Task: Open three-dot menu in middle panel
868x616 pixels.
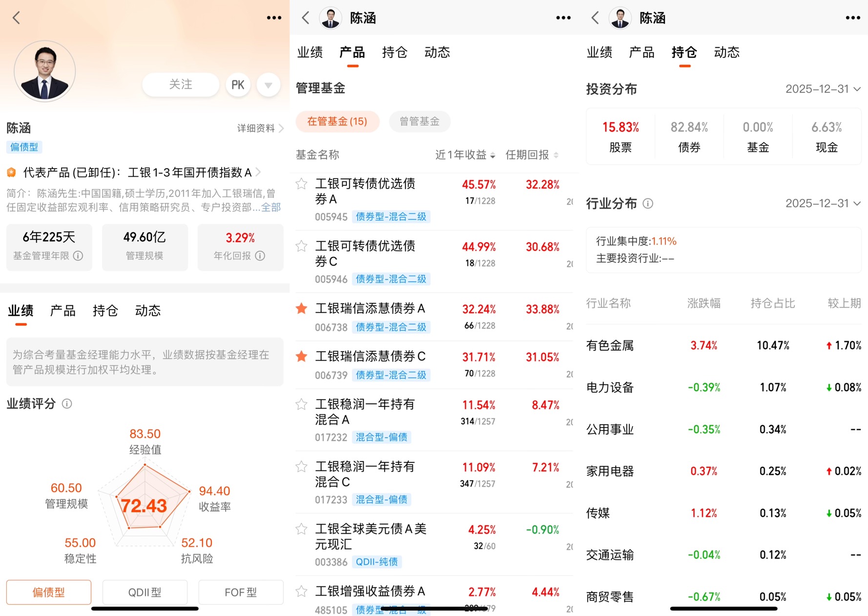Action: [x=563, y=18]
